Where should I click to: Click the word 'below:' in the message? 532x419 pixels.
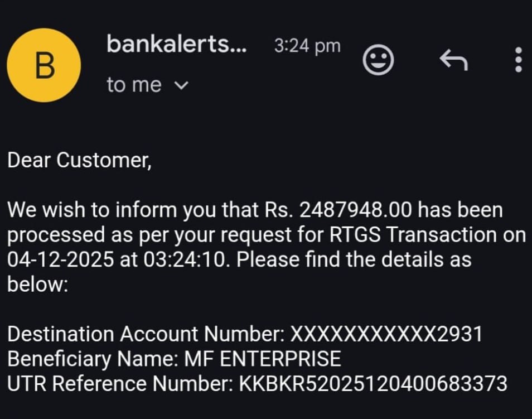pos(37,284)
